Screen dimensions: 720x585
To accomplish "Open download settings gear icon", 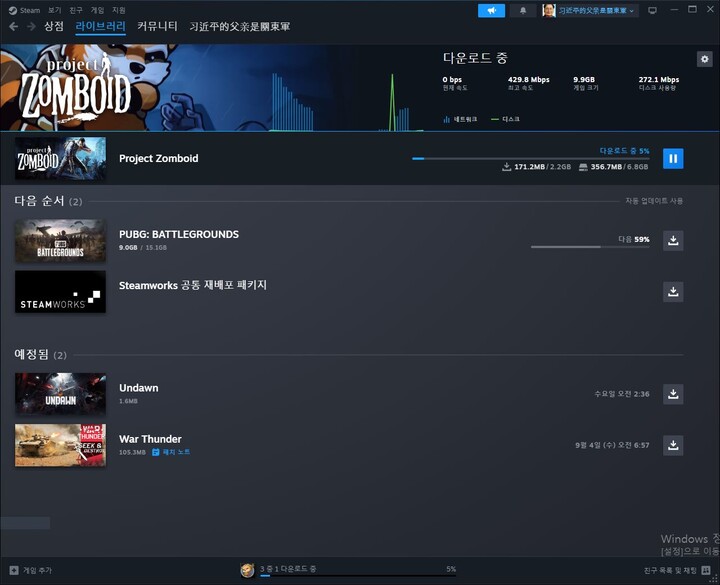I will [704, 59].
